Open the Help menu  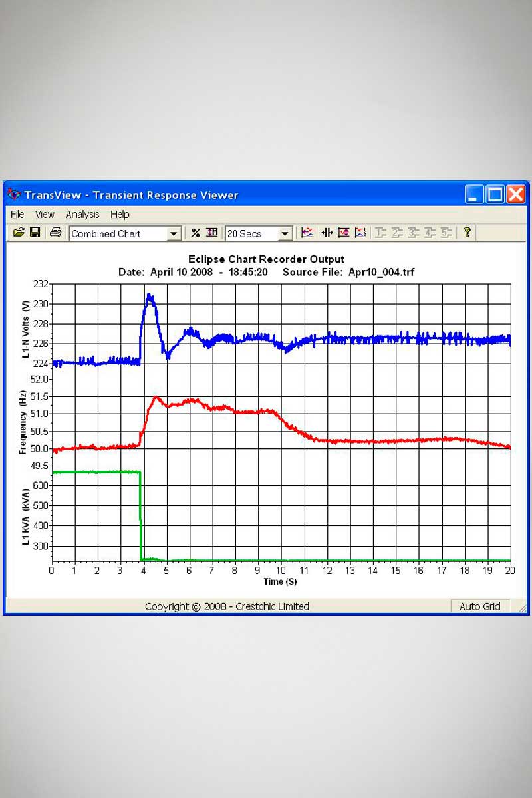120,214
